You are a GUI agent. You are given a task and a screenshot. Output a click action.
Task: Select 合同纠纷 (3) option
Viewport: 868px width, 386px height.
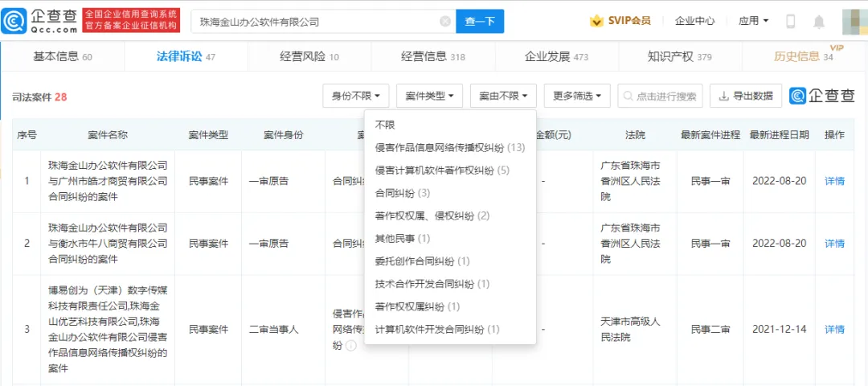450,193
